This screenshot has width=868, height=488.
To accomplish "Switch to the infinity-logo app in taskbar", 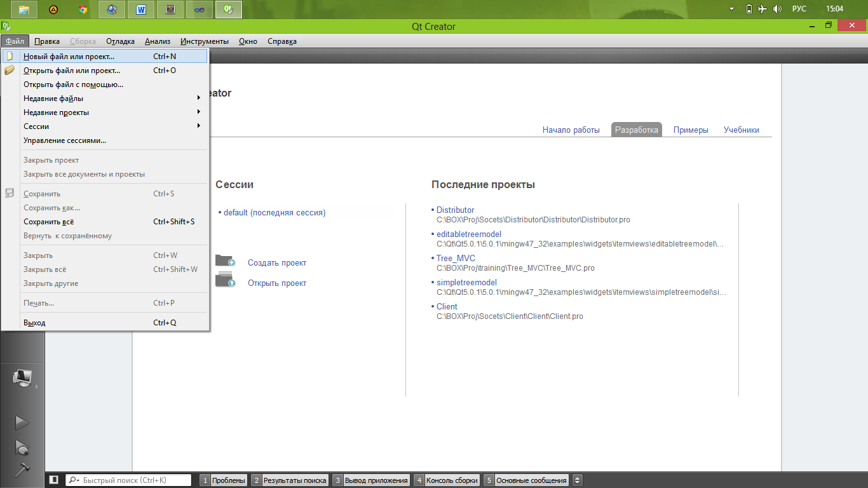I will click(x=200, y=10).
